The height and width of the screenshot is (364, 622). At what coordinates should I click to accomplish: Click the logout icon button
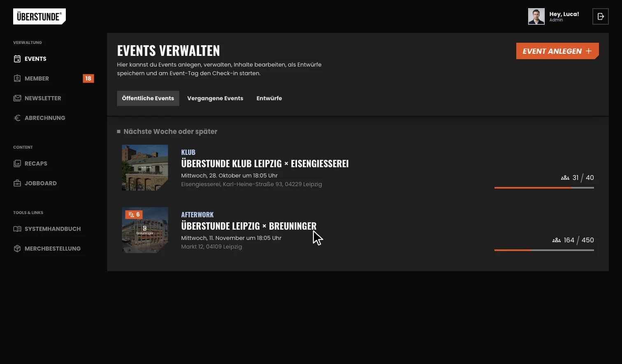[601, 16]
